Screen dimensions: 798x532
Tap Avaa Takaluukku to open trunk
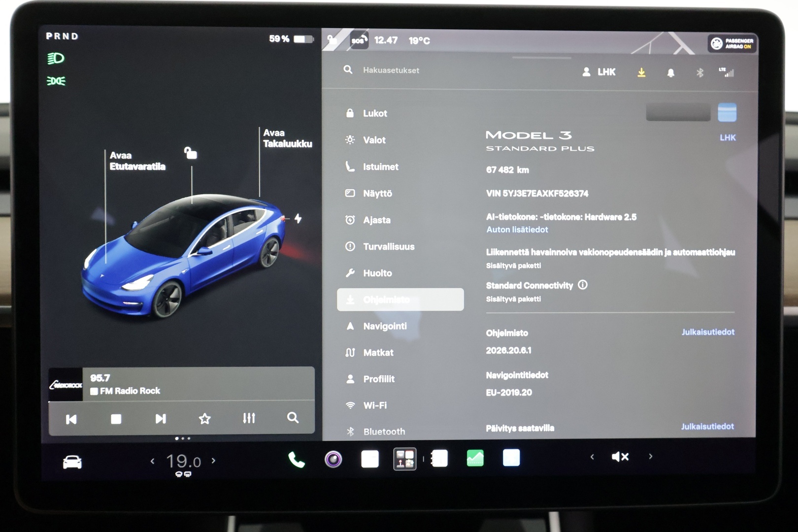[x=287, y=138]
